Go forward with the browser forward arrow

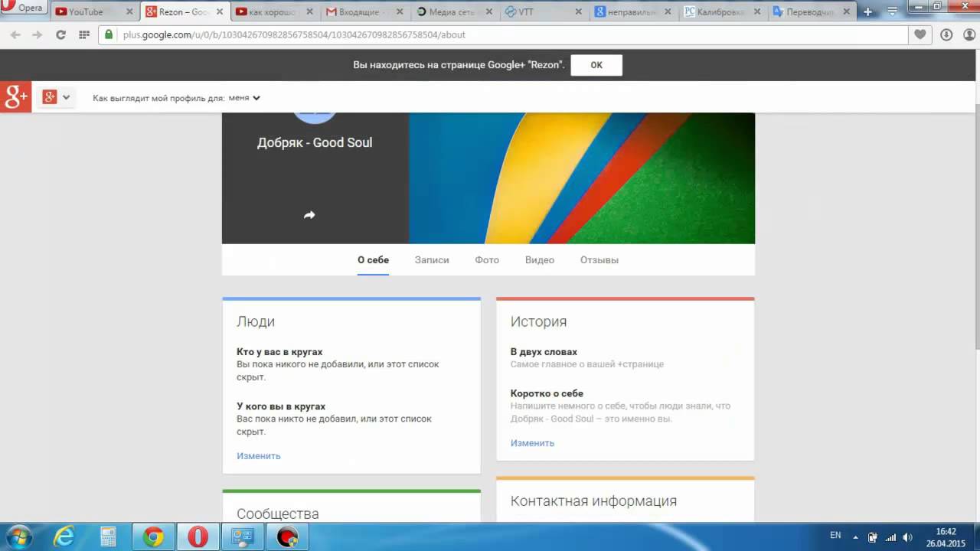[x=38, y=34]
